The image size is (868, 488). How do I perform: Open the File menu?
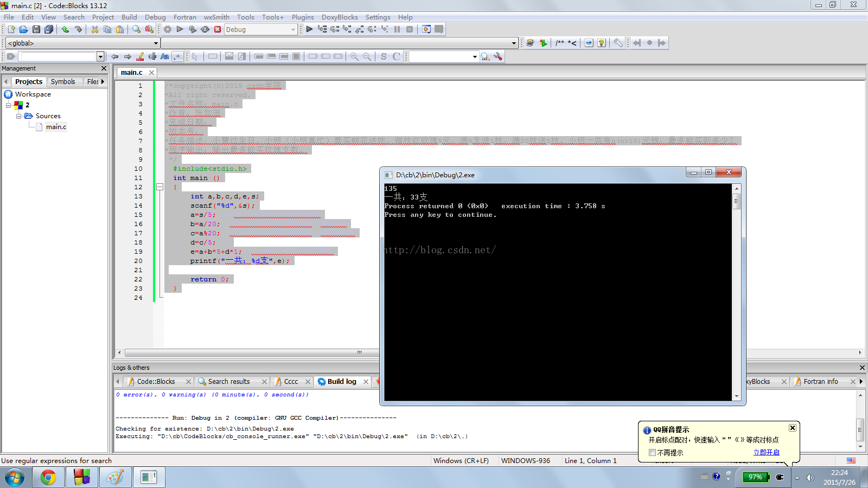[9, 17]
